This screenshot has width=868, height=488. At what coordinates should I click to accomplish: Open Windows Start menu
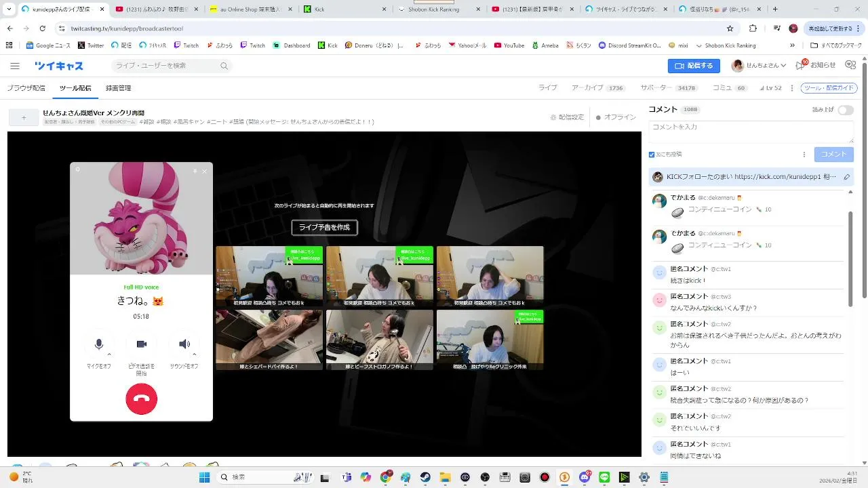(204, 477)
